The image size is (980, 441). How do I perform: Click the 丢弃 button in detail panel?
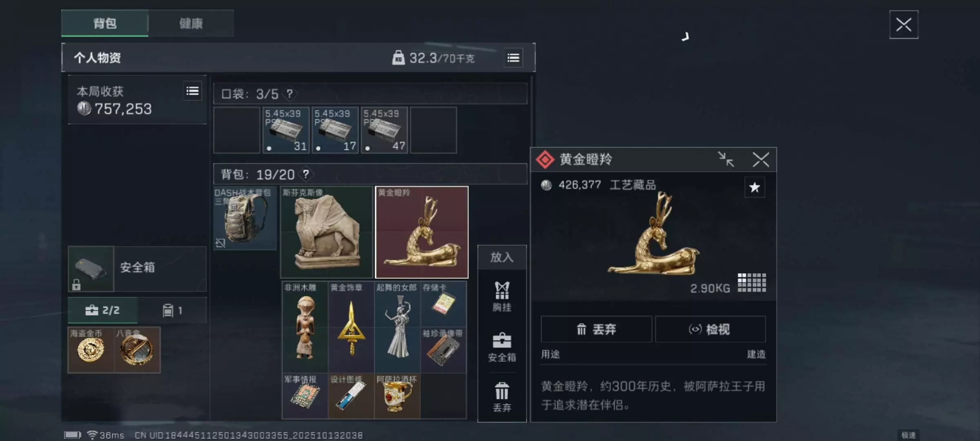point(596,329)
